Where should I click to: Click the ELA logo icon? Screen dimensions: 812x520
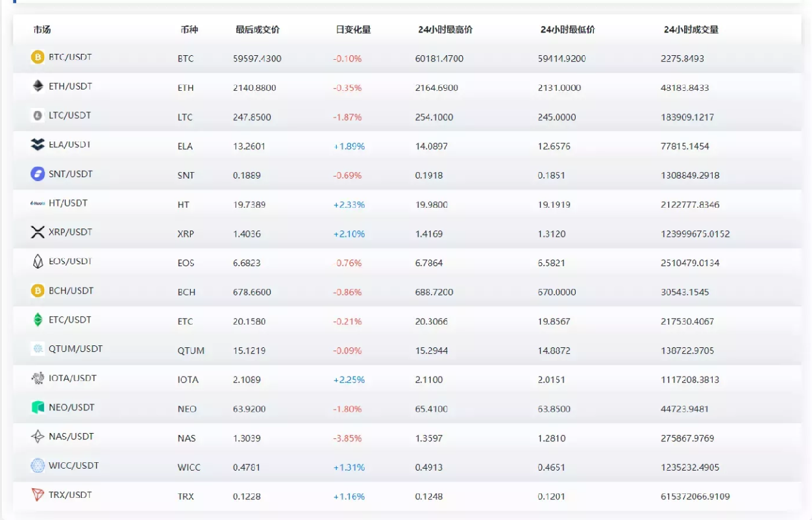click(38, 145)
